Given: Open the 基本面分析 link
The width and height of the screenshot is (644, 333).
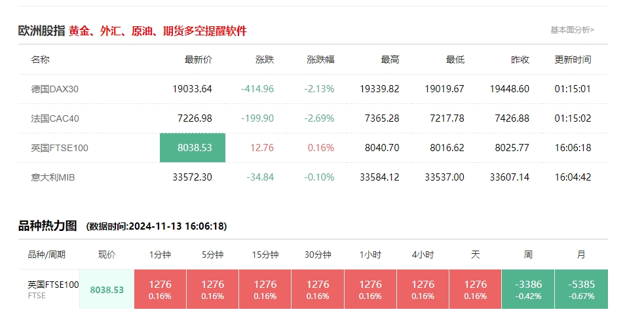Looking at the screenshot, I should click(571, 30).
